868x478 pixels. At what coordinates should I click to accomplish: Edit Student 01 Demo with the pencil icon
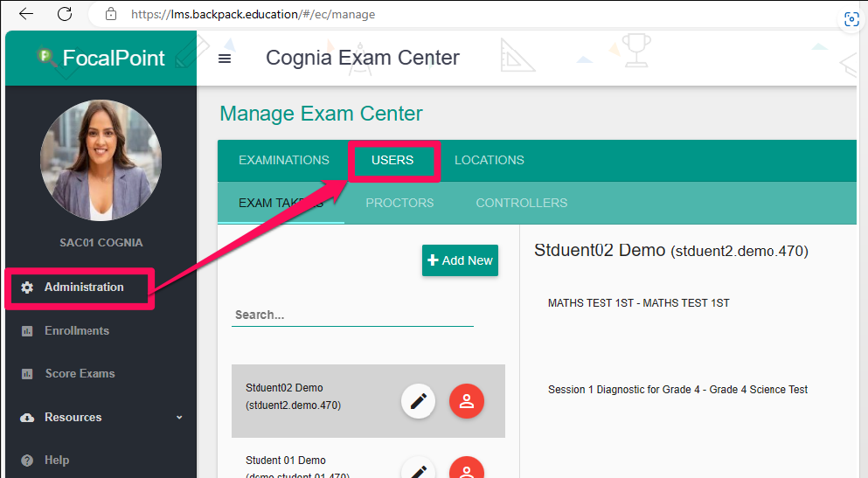click(419, 469)
